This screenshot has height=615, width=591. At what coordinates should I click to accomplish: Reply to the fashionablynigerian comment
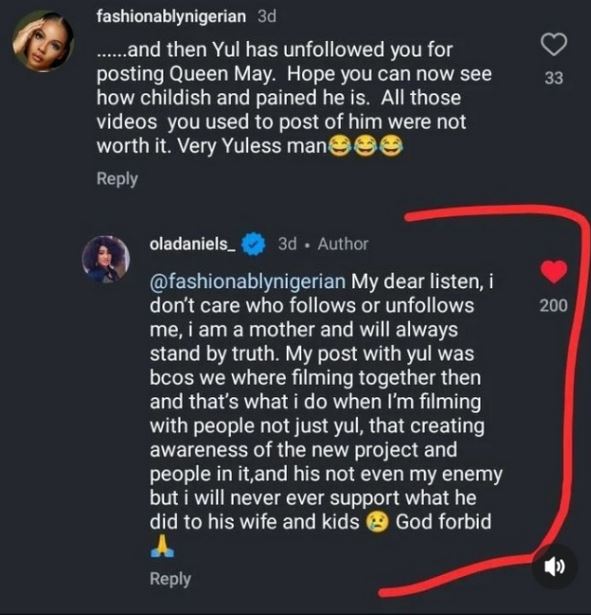point(117,179)
